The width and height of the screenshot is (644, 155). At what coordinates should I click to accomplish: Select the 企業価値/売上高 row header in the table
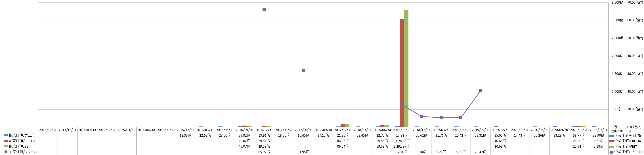point(20,135)
